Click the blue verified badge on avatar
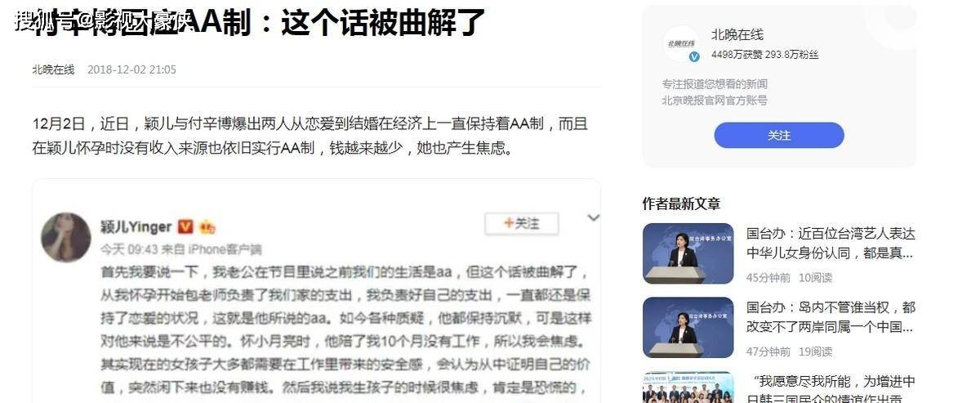 tap(694, 56)
